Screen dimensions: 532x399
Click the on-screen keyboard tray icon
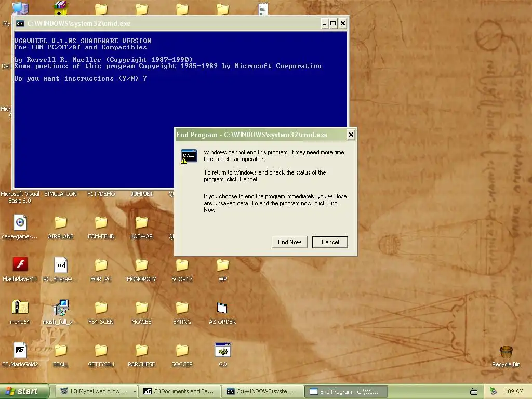[x=474, y=392]
